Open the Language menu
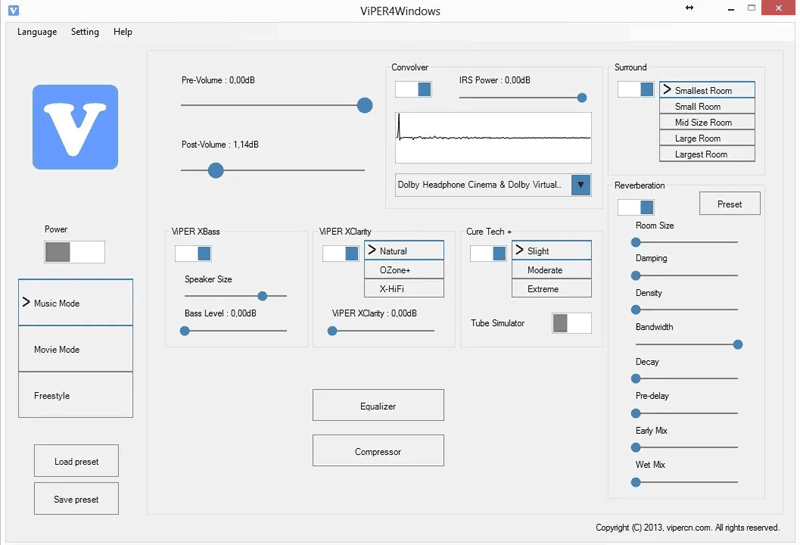This screenshot has width=800, height=545. (37, 32)
